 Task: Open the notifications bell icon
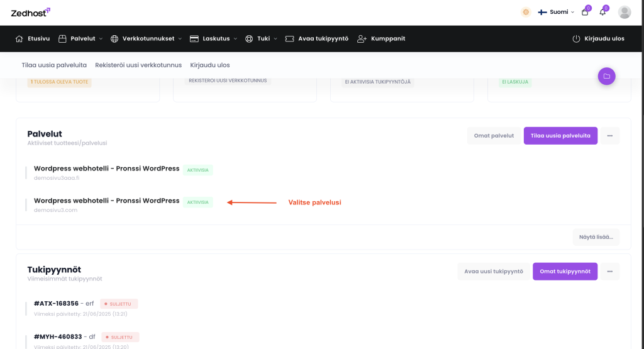(x=602, y=12)
